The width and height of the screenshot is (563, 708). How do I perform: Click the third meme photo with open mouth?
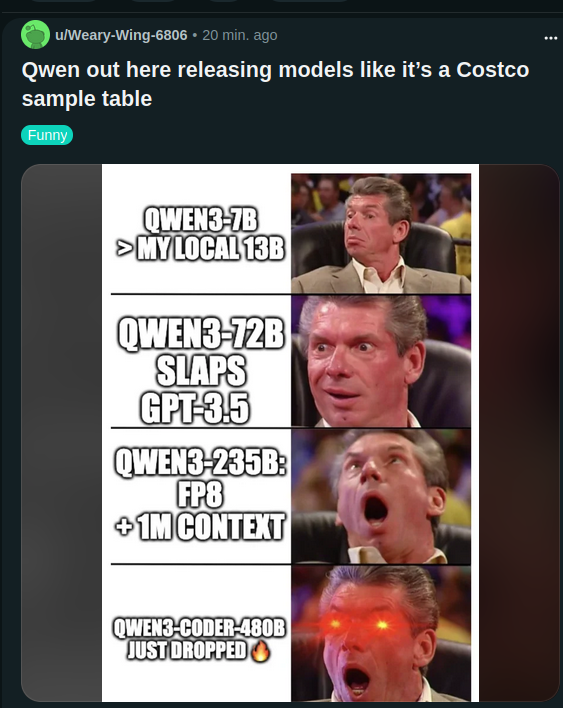[x=381, y=496]
